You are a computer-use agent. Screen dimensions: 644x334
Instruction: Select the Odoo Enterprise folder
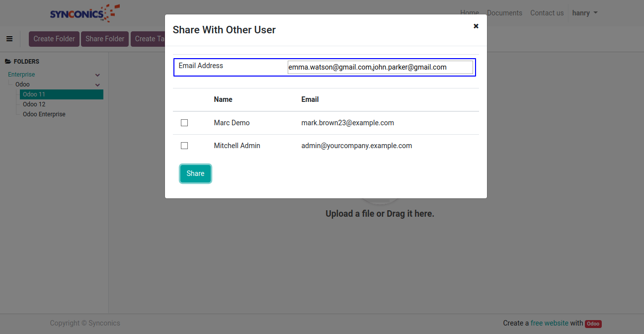point(44,114)
